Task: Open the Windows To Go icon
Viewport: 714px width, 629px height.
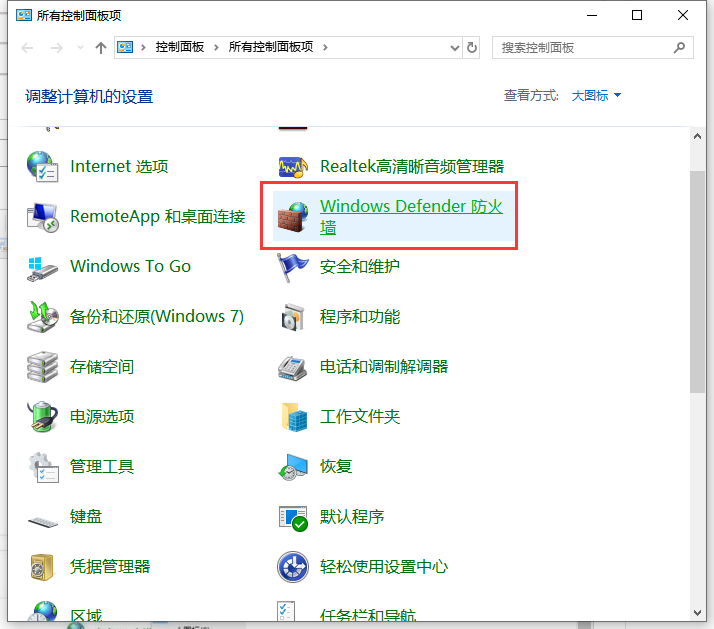Action: pos(42,266)
